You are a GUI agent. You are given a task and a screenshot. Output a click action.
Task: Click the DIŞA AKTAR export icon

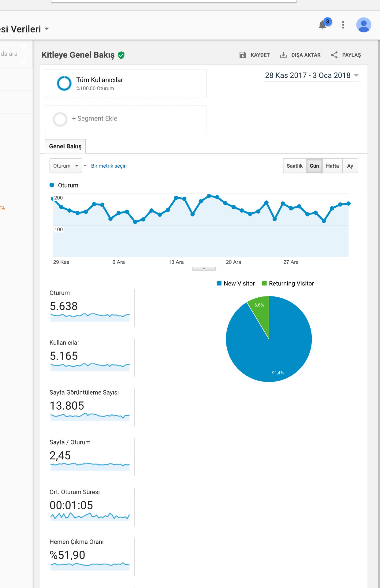click(x=283, y=55)
